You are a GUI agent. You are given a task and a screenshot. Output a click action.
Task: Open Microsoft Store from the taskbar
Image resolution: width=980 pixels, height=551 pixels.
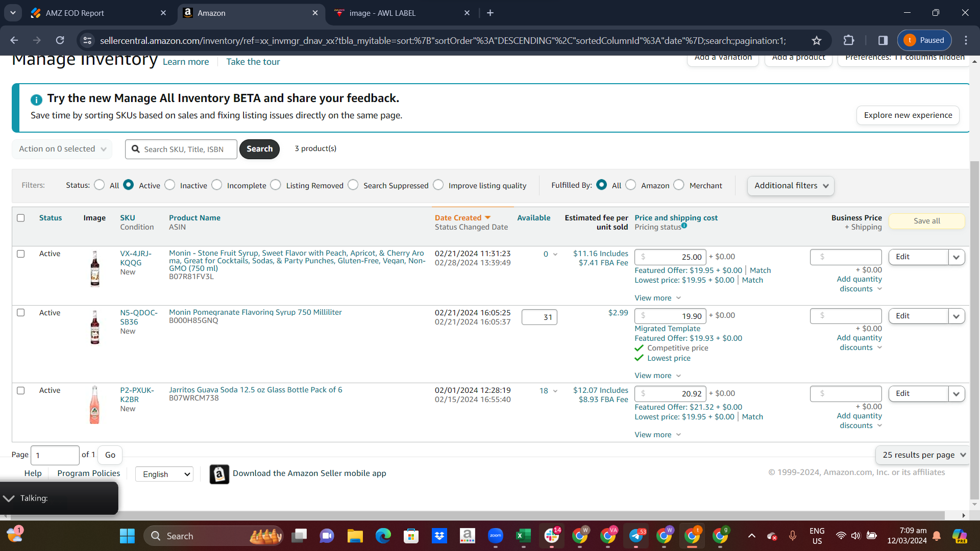click(411, 536)
